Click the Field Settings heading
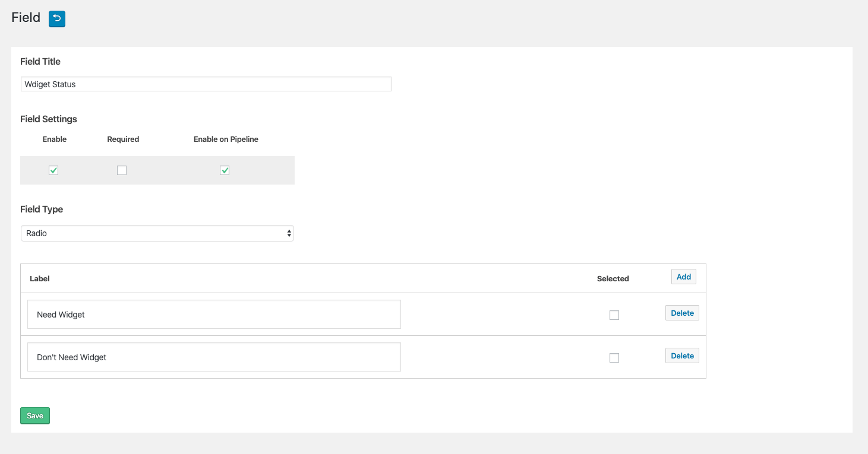Screen dimensions: 868x454 (49, 119)
